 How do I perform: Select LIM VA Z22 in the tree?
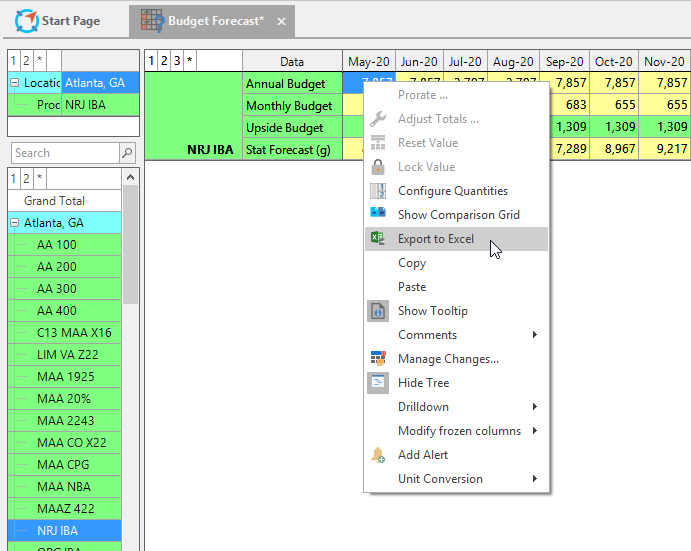64,355
